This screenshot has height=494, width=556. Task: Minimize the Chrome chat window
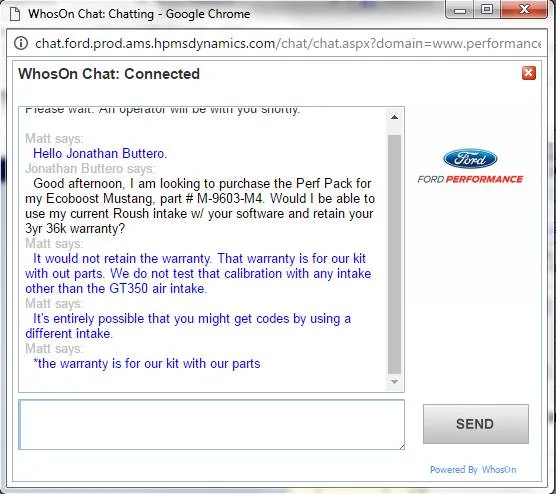click(460, 10)
